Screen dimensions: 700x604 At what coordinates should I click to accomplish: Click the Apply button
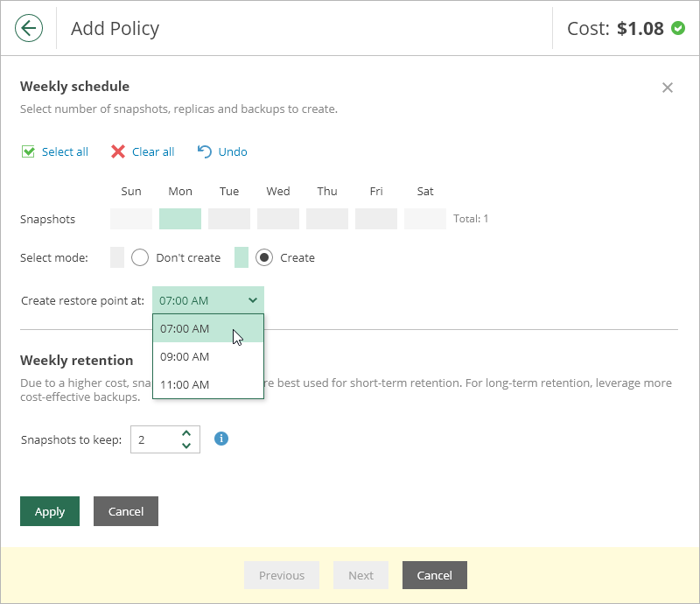(50, 511)
